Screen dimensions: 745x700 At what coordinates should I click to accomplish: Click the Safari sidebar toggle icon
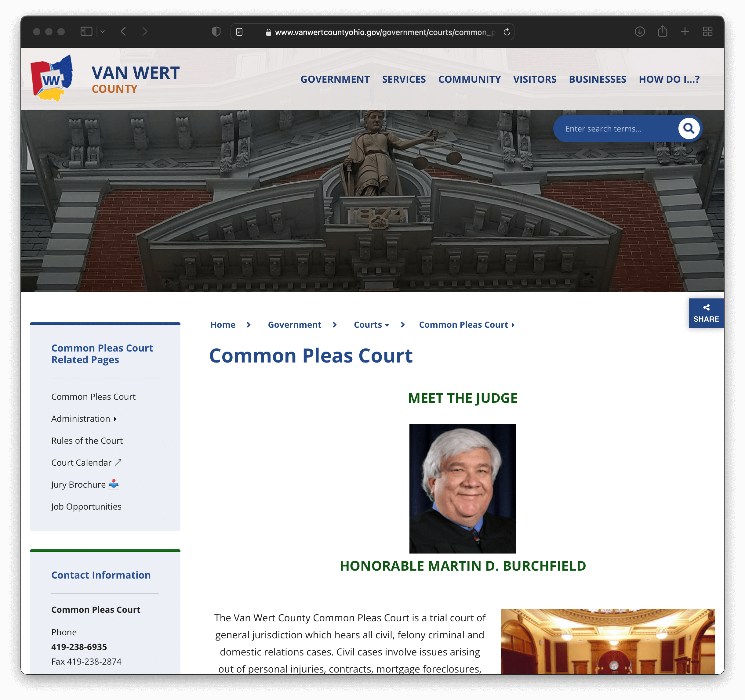[x=86, y=31]
